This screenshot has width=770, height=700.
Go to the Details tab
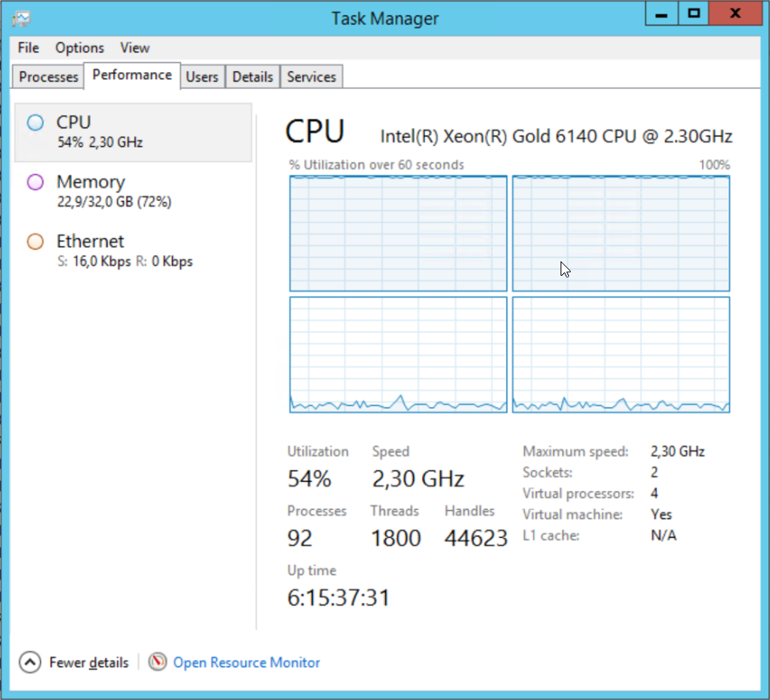[x=253, y=76]
